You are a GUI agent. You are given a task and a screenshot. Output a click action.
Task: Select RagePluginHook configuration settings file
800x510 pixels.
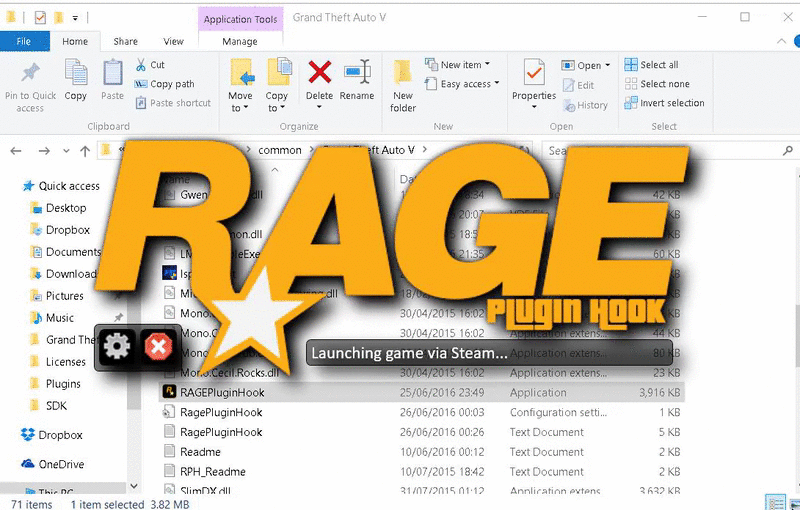pos(421,412)
